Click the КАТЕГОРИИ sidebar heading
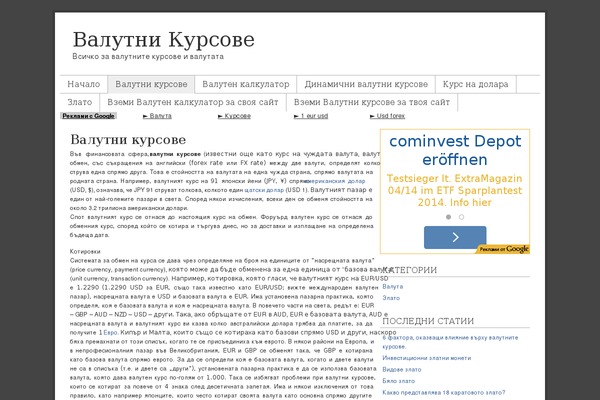The height and width of the screenshot is (400, 600). click(409, 270)
